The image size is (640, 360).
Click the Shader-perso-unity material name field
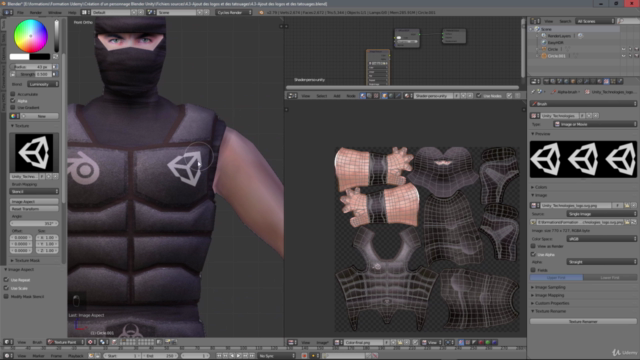coord(433,96)
